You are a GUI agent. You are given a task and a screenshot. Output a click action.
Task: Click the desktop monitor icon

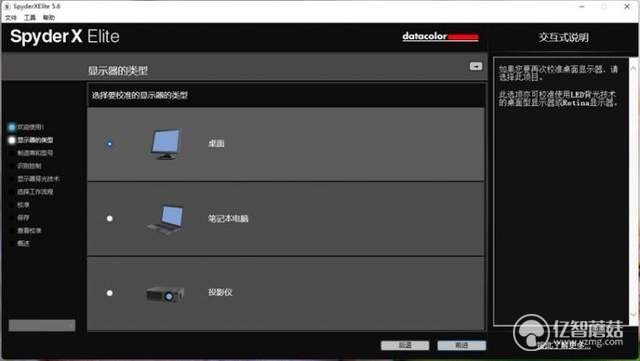(x=165, y=144)
